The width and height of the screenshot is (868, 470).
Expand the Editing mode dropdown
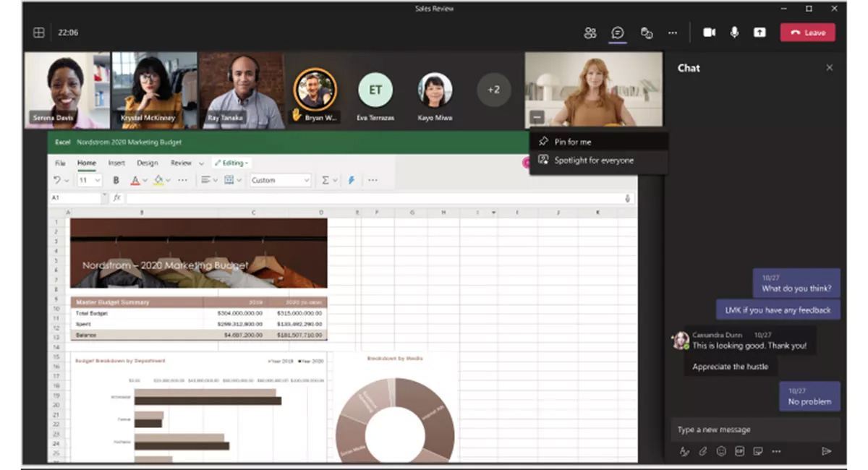[231, 163]
